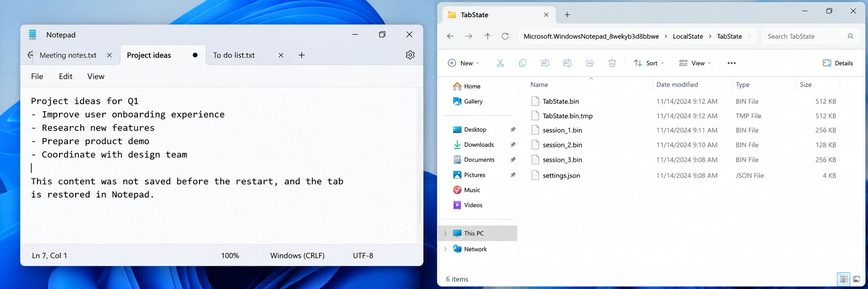Click the UTF-8 encoding in status bar
This screenshot has width=868, height=289.
click(363, 255)
